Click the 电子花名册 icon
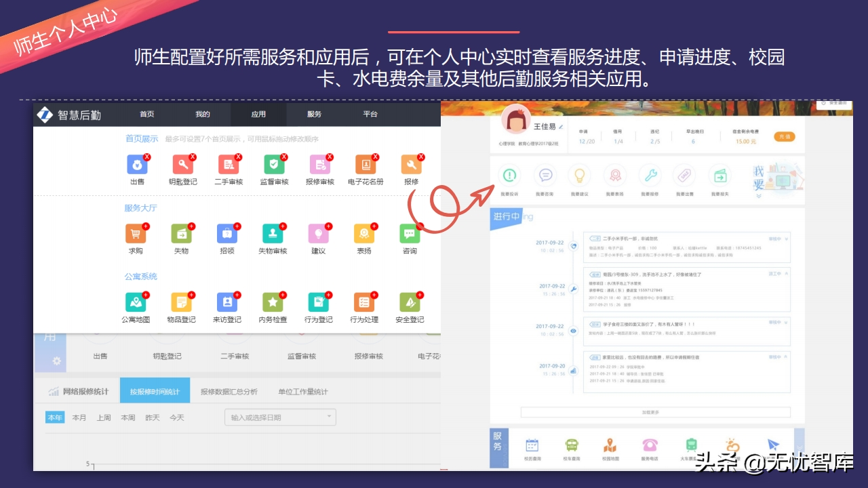 pos(365,165)
